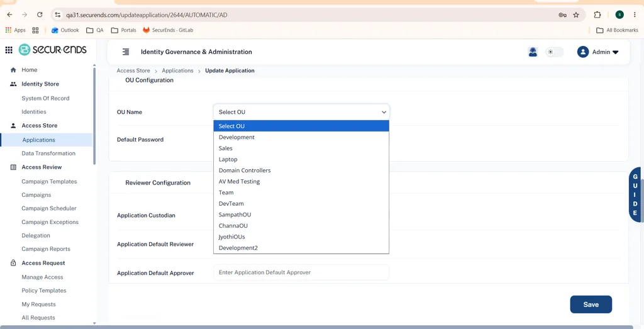The height and width of the screenshot is (329, 644).
Task: Open Manage Access page
Action: (42, 277)
